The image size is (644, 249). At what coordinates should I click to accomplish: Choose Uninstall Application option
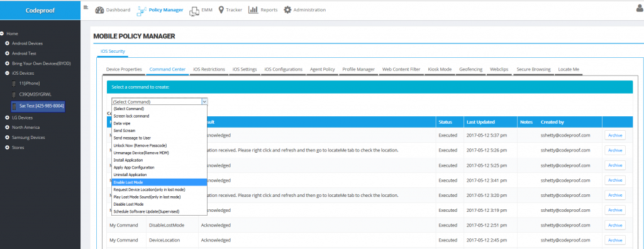(x=159, y=175)
